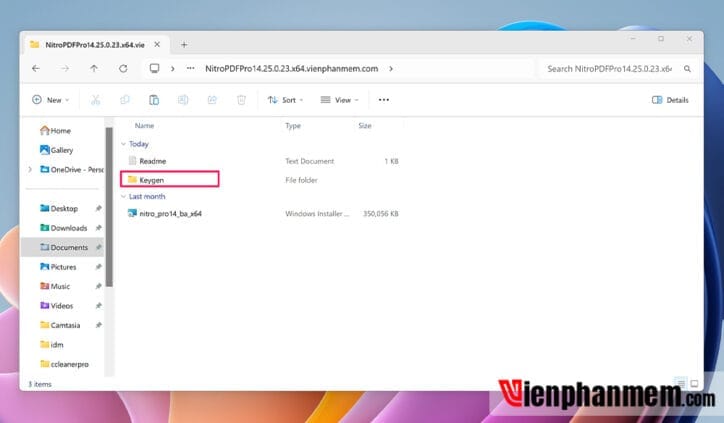Click the Rename icon in toolbar
724x423 pixels.
183,100
